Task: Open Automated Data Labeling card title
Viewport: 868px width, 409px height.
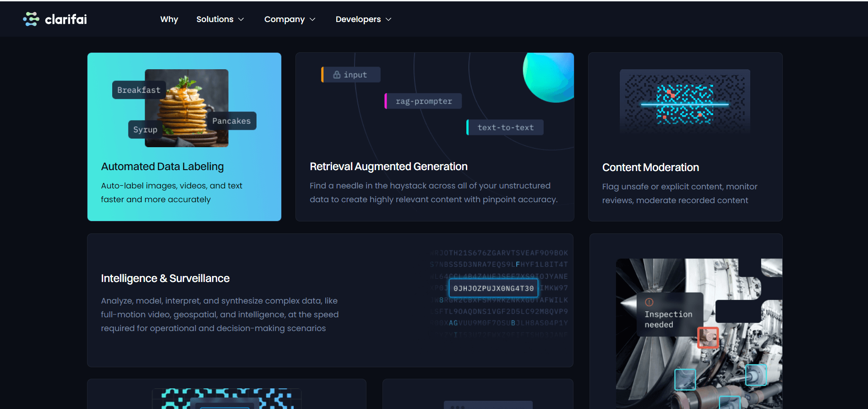Action: (162, 166)
